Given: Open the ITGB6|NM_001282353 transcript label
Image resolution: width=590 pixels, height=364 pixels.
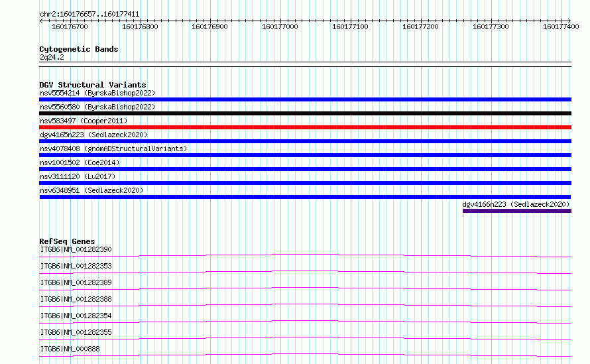Looking at the screenshot, I should (76, 266).
